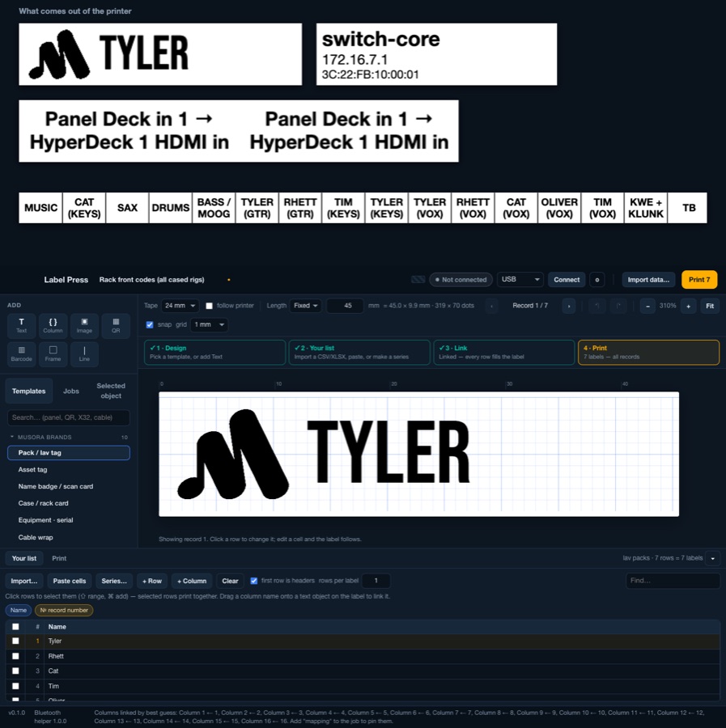This screenshot has width=726, height=728.
Task: Add a Text object to the label
Action: [x=21, y=325]
